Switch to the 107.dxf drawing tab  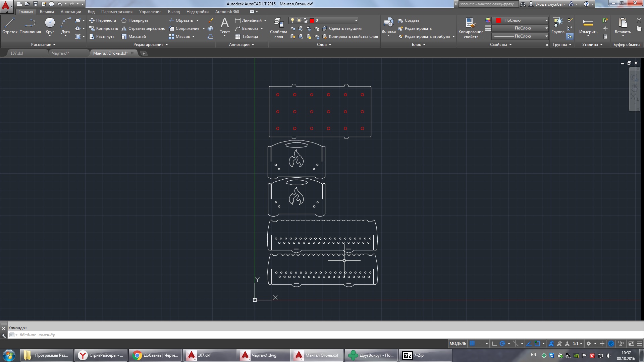[17, 53]
